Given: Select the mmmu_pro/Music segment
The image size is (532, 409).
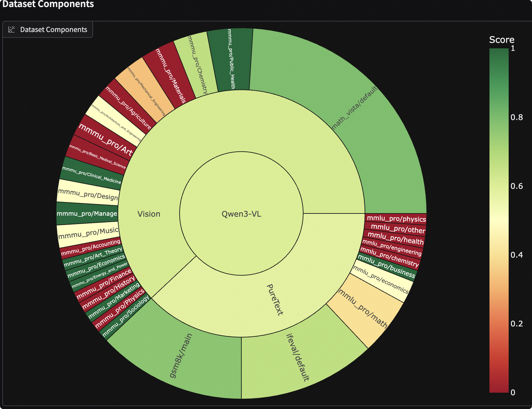Looking at the screenshot, I should (89, 233).
